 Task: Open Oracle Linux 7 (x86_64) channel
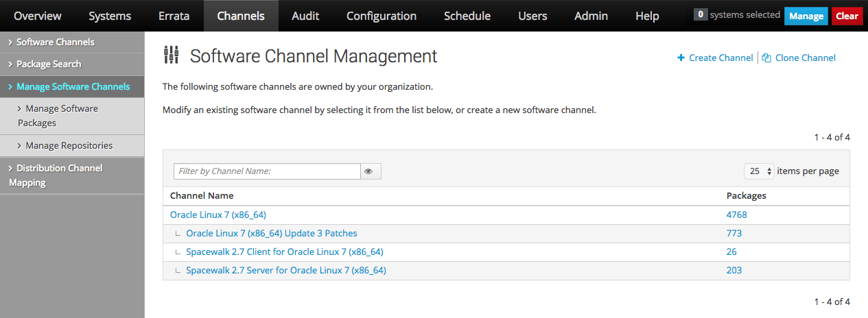click(218, 215)
